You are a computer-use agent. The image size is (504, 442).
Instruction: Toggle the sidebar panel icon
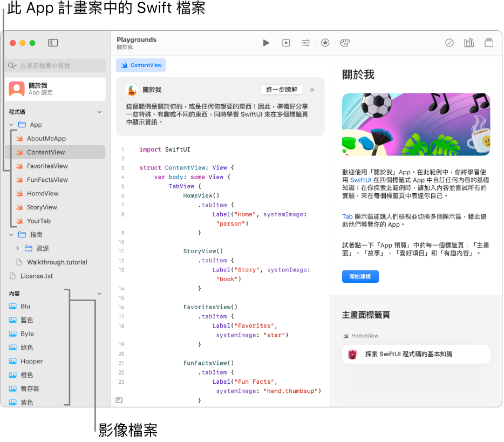53,43
